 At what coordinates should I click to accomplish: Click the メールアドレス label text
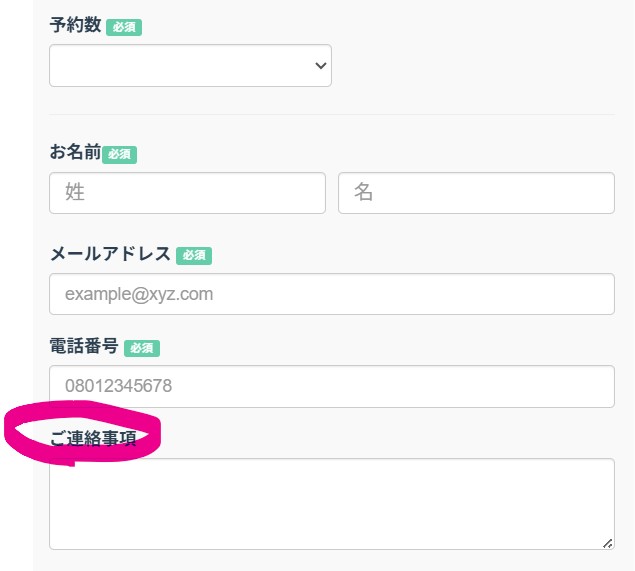tap(110, 254)
